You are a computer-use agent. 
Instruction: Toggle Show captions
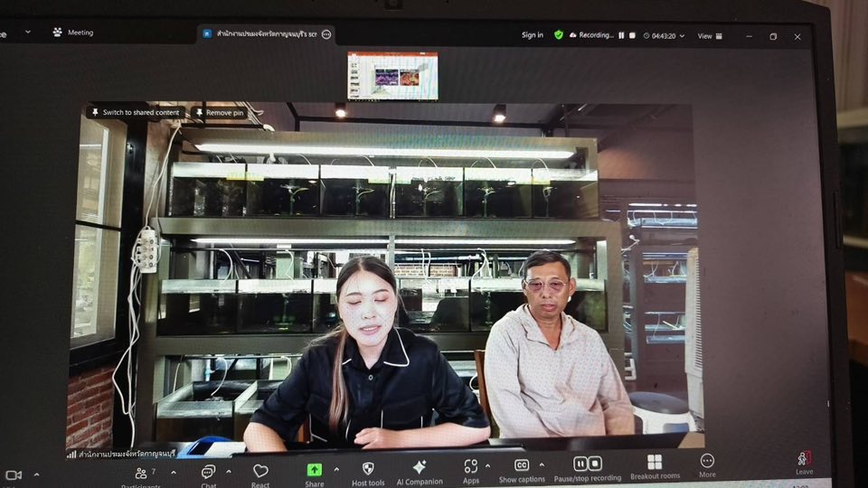coord(522,471)
